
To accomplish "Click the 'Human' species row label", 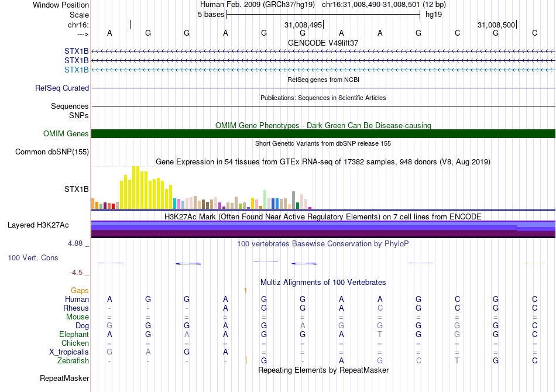I will [77, 299].
